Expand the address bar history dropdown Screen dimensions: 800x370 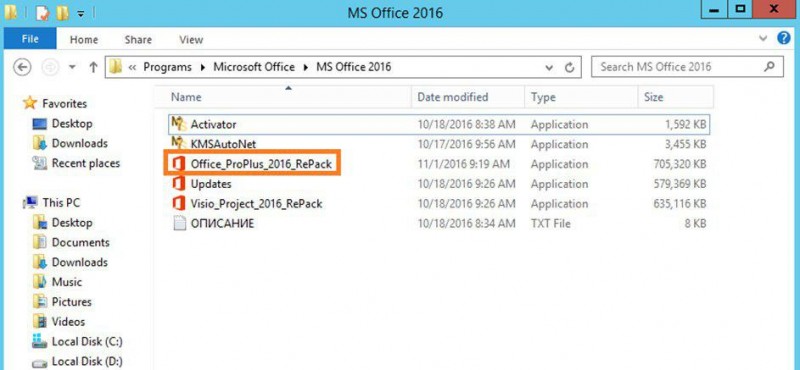[549, 67]
